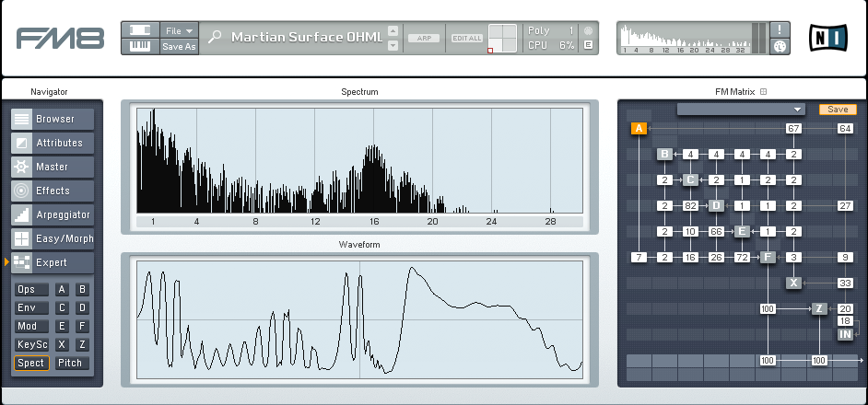Open operator F page in Navigator

(x=83, y=326)
